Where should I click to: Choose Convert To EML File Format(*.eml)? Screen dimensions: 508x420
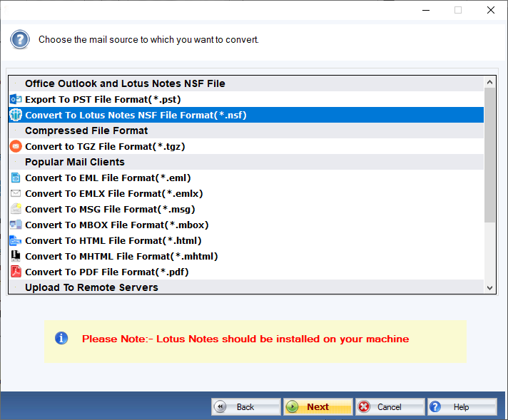click(x=246, y=178)
